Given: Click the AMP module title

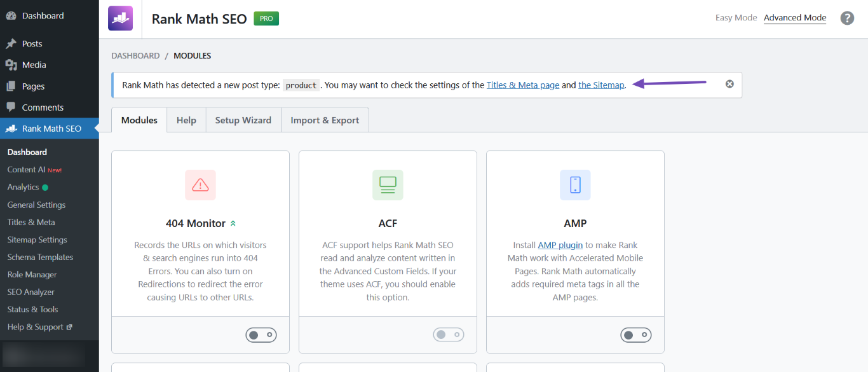Looking at the screenshot, I should [x=575, y=223].
